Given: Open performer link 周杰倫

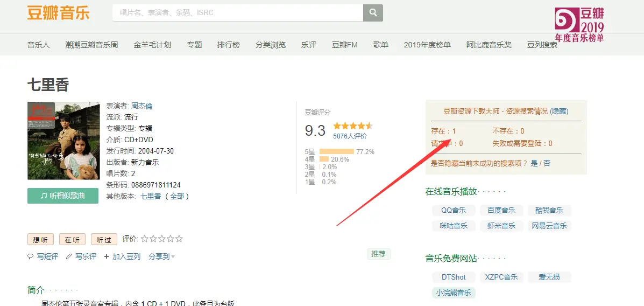Looking at the screenshot, I should point(141,106).
